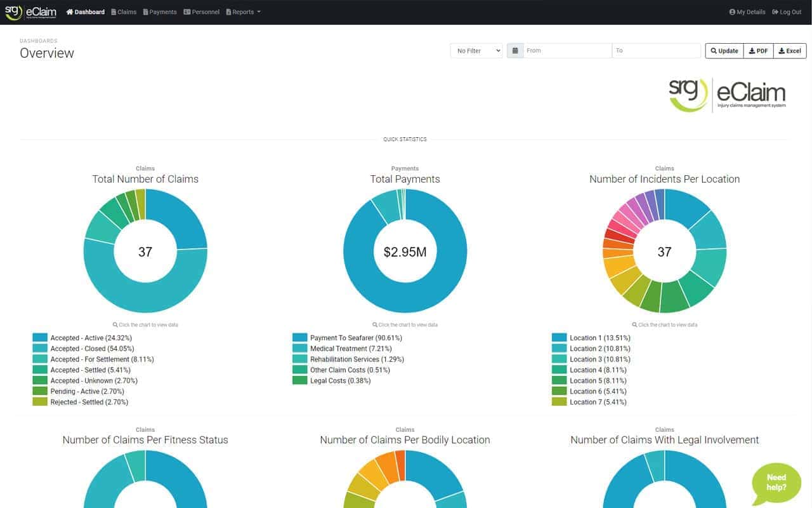
Task: Click 'Location 1 (13.51%)' legend text
Action: [x=600, y=338]
